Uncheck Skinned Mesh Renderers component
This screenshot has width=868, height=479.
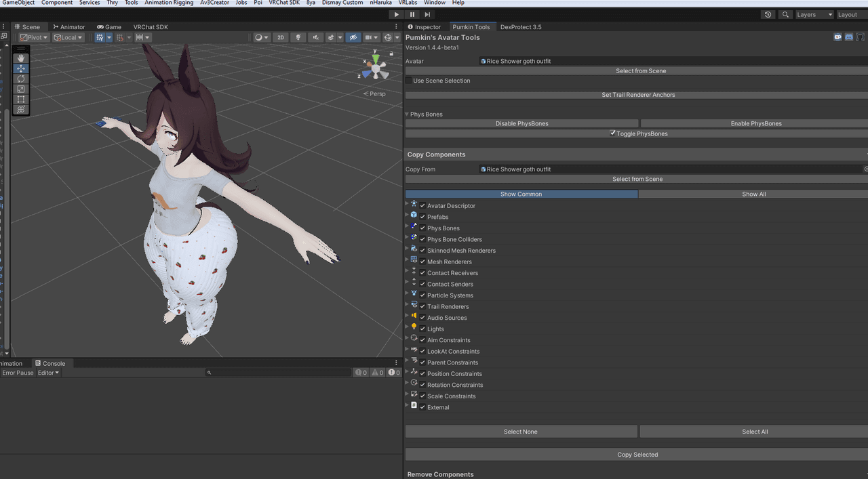tap(422, 251)
